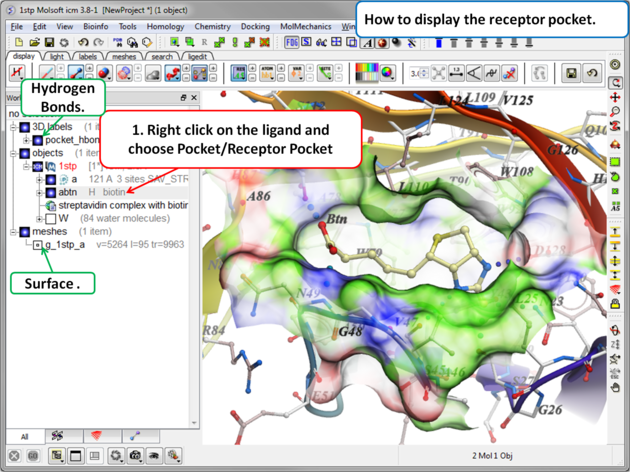
Task: Toggle ribbon representation
Action: point(173,74)
